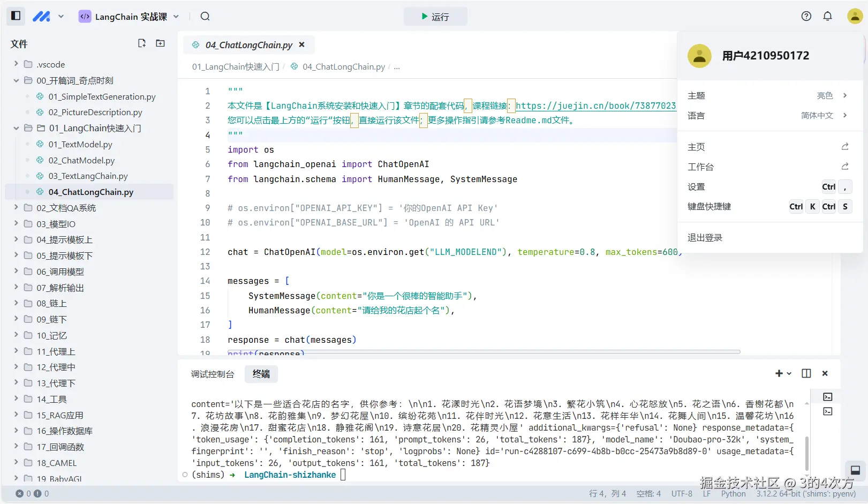Toggle the sidebar panel icon at top-left
The height and width of the screenshot is (504, 868).
pos(16,16)
